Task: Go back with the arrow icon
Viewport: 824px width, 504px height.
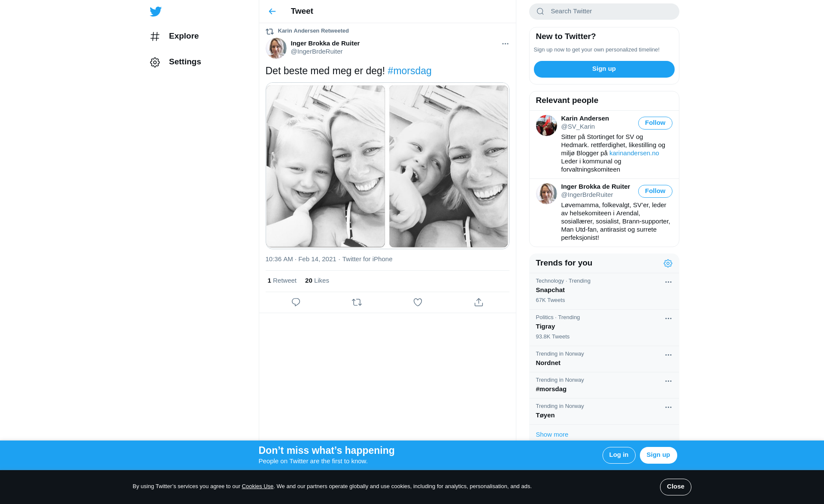Action: pos(272,12)
